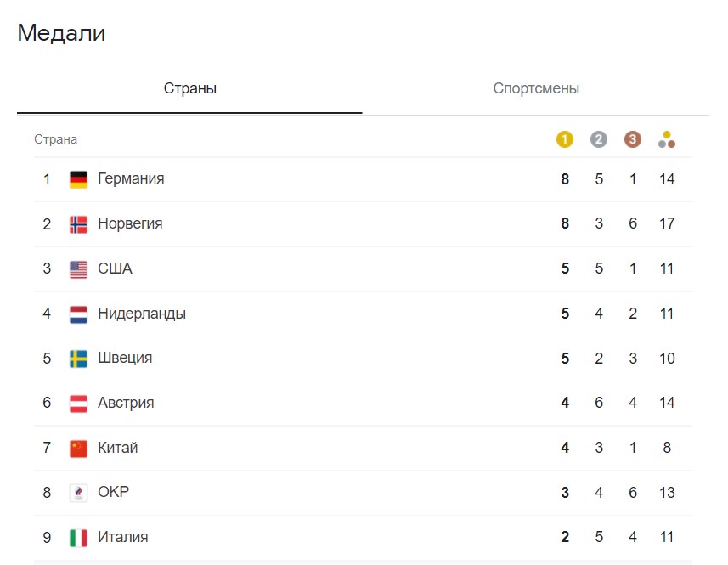Click the Netherlands flag icon
The height and width of the screenshot is (565, 728).
tap(78, 314)
